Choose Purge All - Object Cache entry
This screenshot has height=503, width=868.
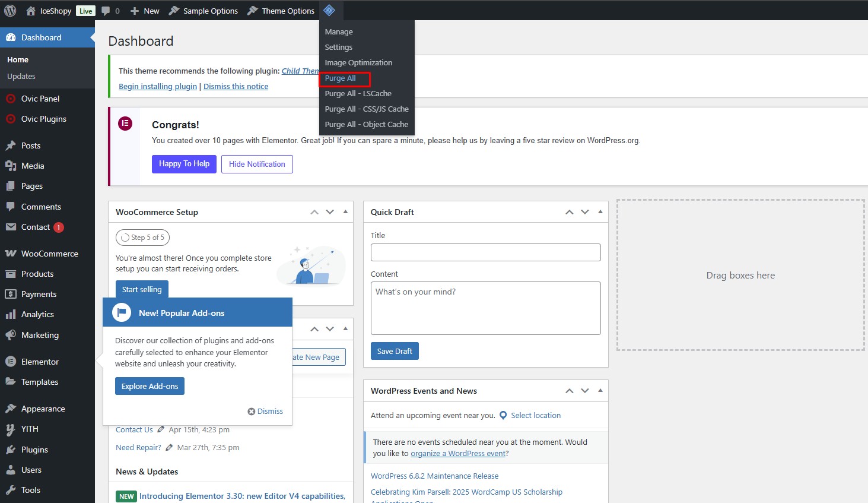point(367,124)
